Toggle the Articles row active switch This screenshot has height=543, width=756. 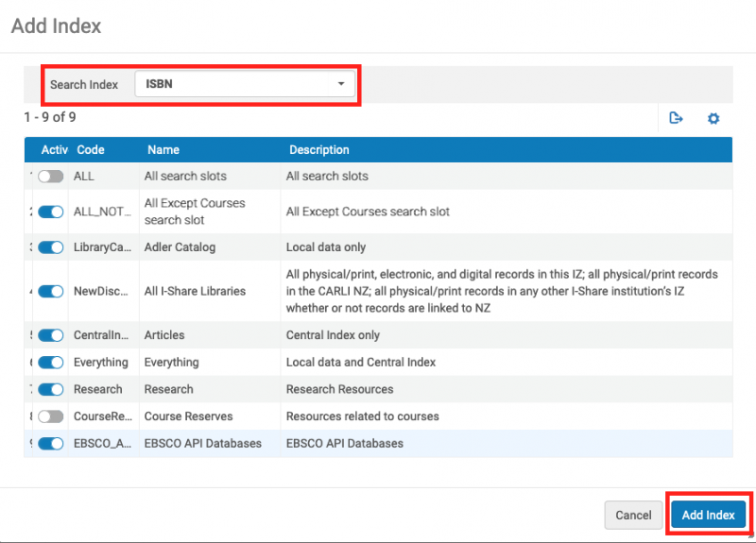pos(51,335)
